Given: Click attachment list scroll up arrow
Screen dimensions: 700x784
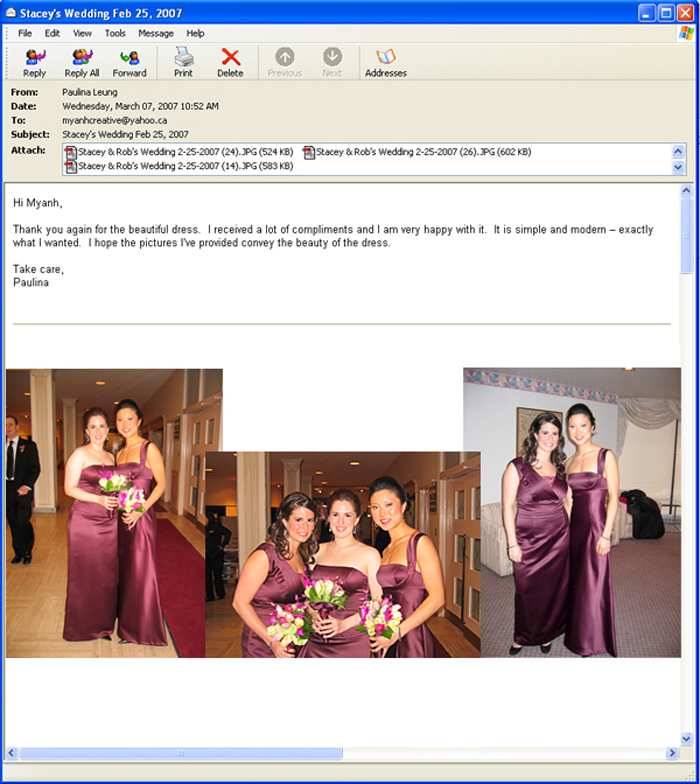Looking at the screenshot, I should [x=678, y=151].
